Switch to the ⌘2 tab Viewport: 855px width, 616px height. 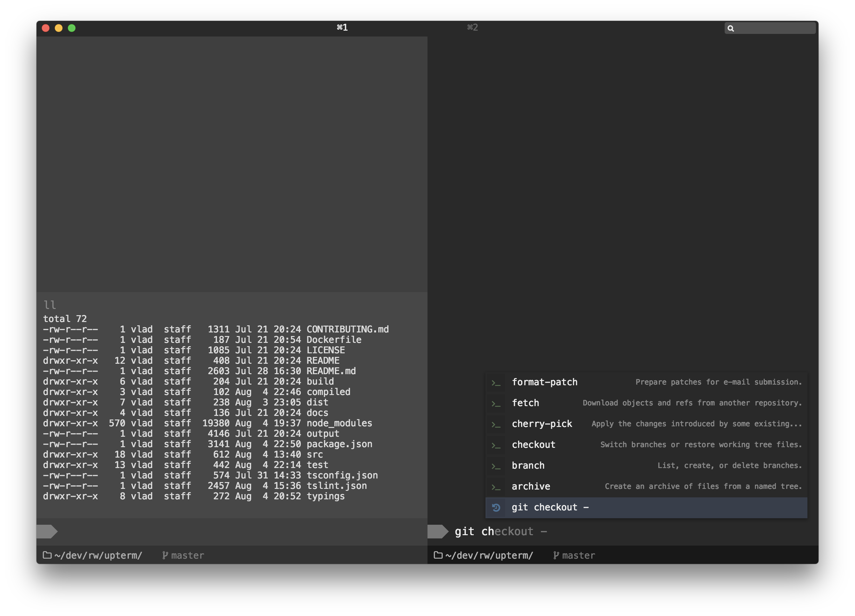(x=472, y=27)
